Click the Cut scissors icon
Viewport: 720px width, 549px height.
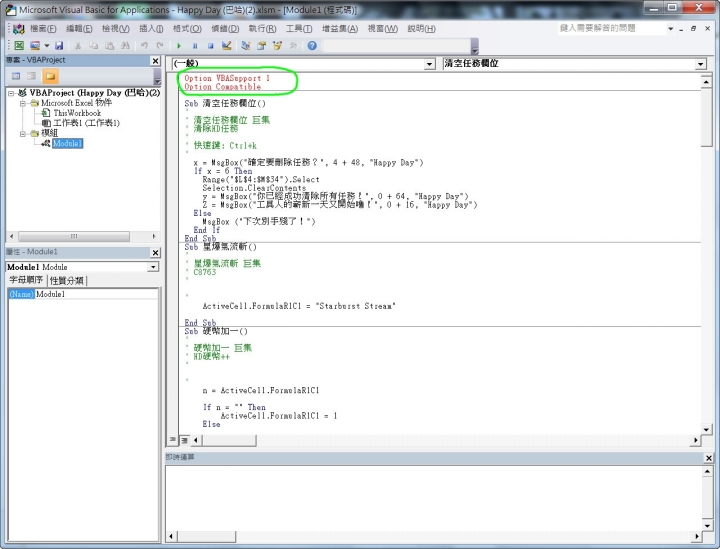(78, 45)
